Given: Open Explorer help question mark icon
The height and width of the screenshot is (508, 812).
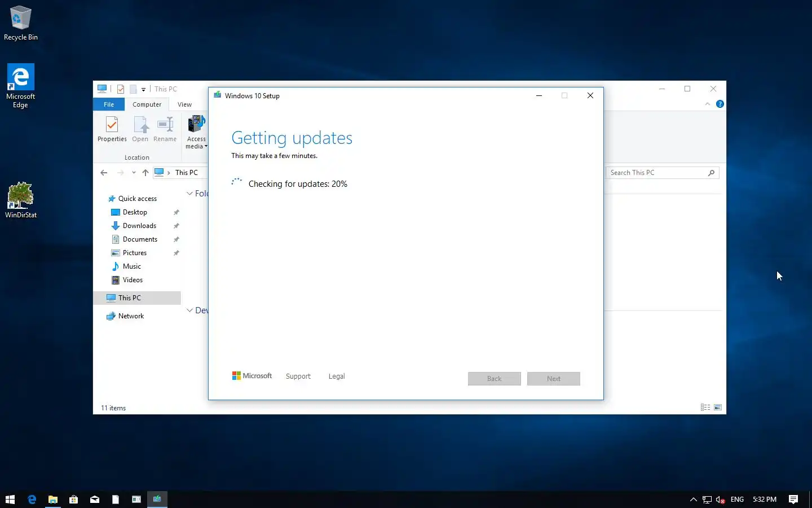Looking at the screenshot, I should [720, 104].
